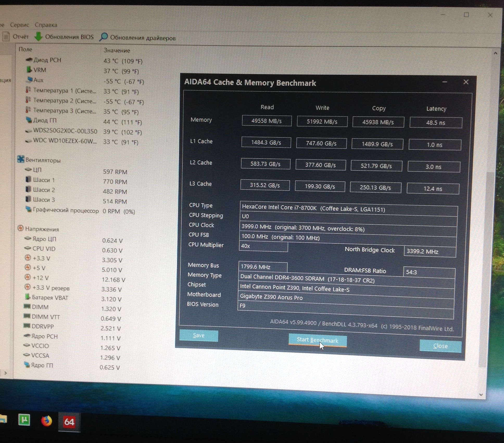The width and height of the screenshot is (504, 443).
Task: Click the Отчёт report document icon
Action: tap(6, 36)
